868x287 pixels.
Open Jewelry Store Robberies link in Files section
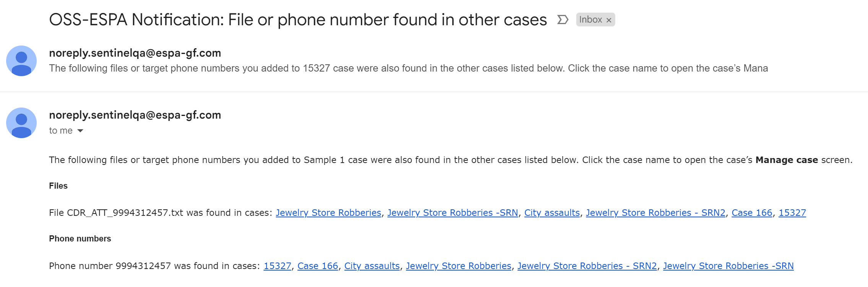(328, 213)
